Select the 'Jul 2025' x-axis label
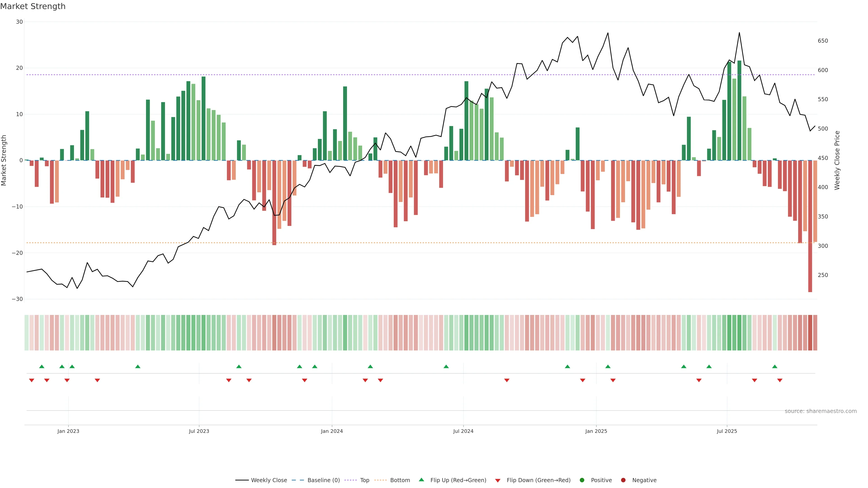 tap(726, 431)
